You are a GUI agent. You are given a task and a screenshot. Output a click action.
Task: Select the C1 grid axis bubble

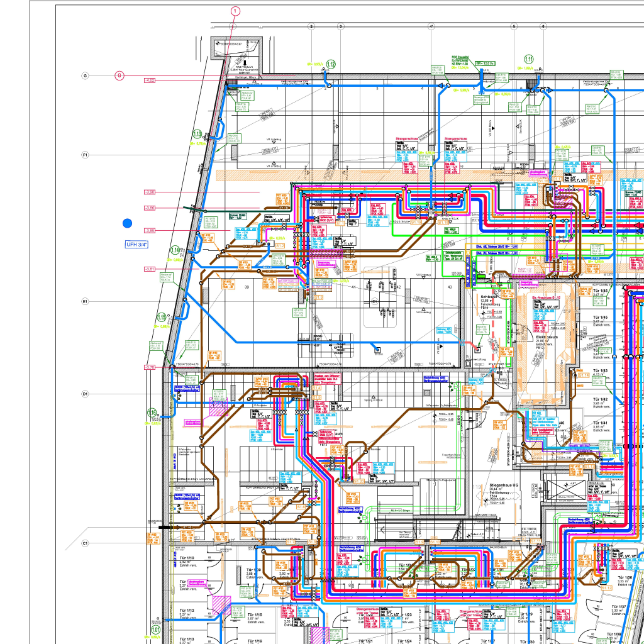tap(85, 543)
